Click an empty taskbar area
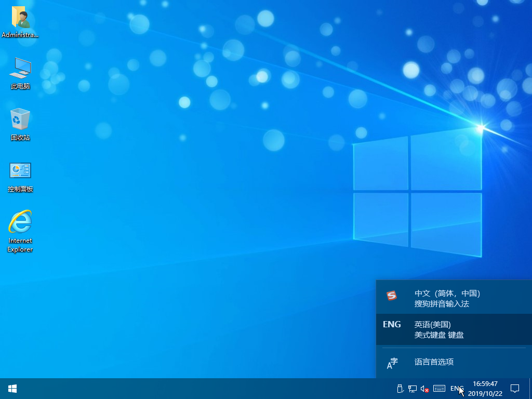The image size is (532, 399). (x=208, y=388)
